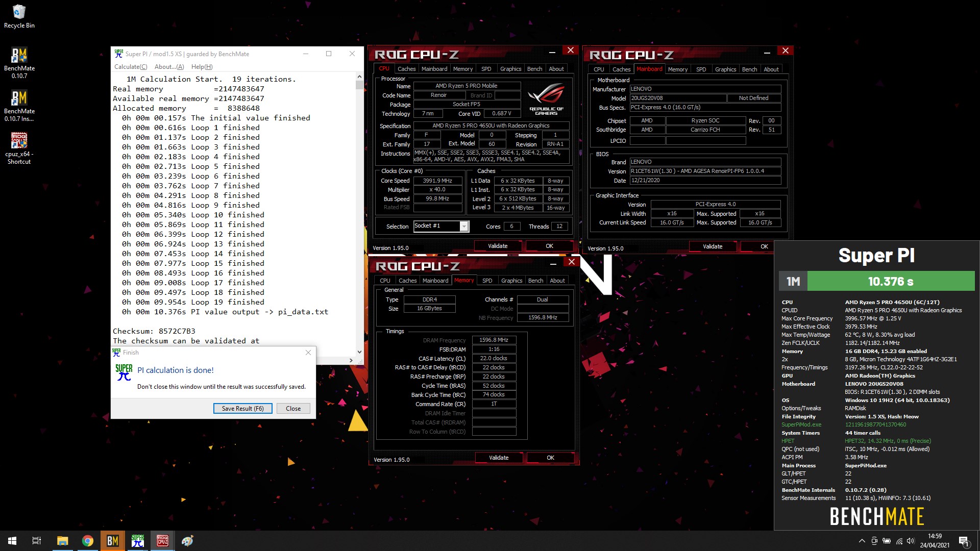Click the Close button in Finish dialog

click(293, 409)
